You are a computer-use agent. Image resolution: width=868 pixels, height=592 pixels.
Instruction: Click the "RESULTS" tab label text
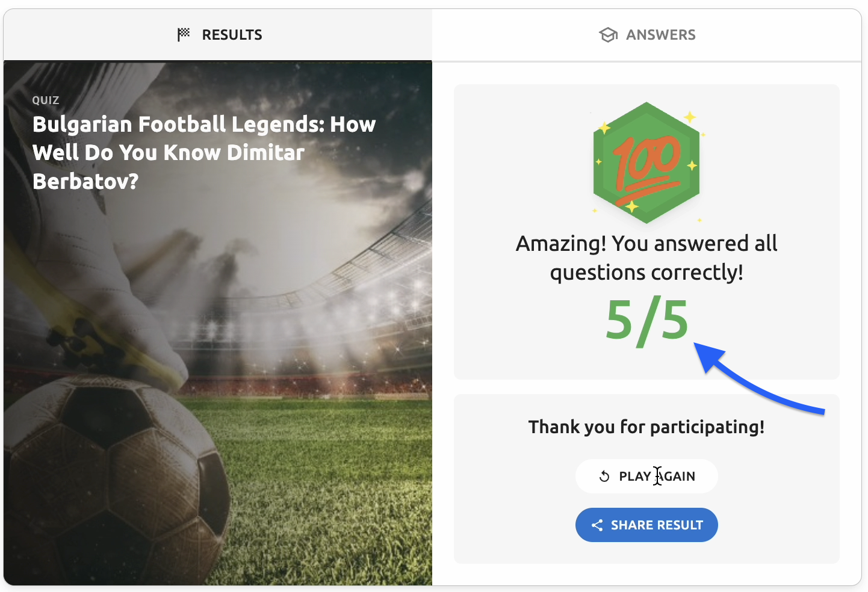(232, 35)
